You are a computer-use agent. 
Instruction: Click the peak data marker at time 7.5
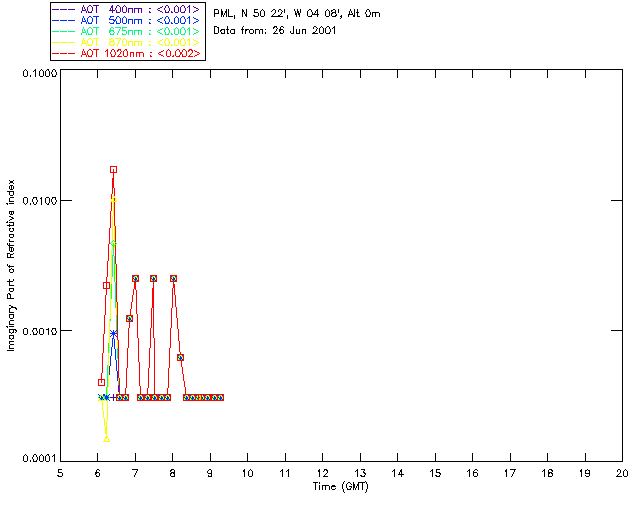point(153,278)
